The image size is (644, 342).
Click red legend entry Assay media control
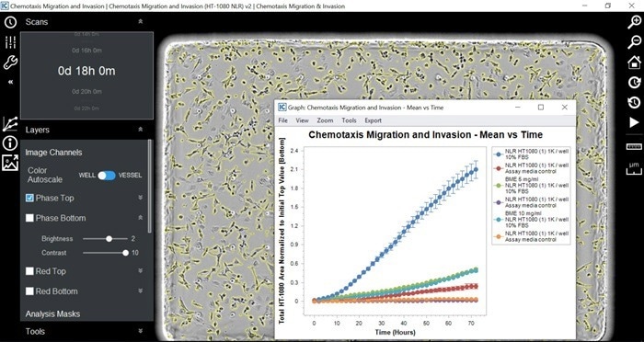point(532,168)
